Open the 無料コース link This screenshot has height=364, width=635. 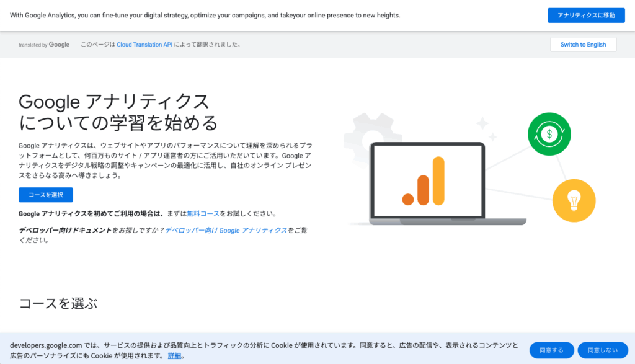203,213
